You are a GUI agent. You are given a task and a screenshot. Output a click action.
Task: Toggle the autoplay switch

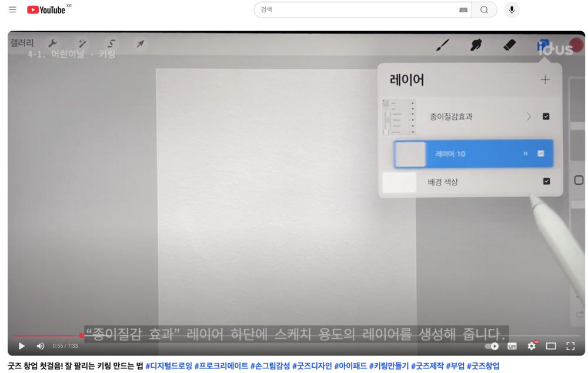point(492,346)
